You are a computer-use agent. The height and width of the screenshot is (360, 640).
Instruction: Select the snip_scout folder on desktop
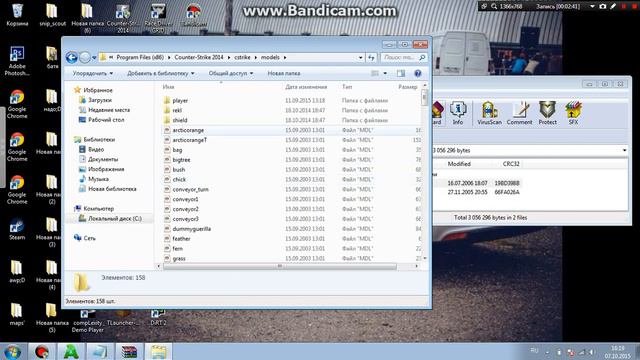click(x=52, y=15)
